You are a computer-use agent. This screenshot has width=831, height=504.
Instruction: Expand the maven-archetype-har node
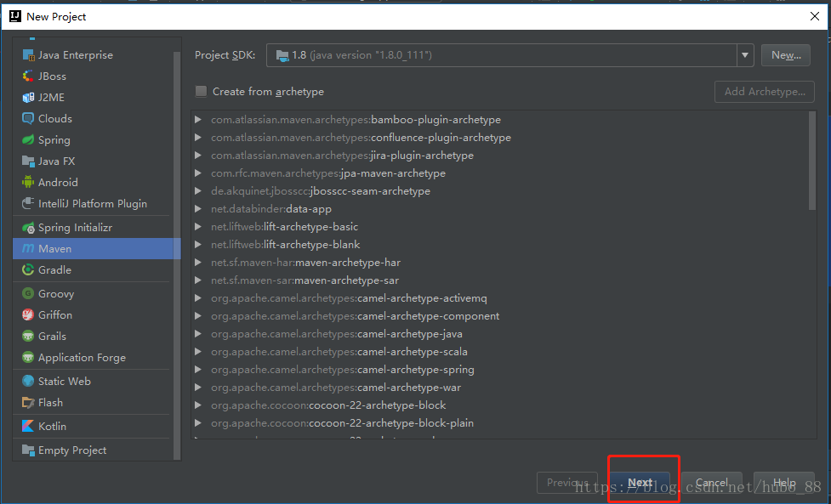(198, 263)
